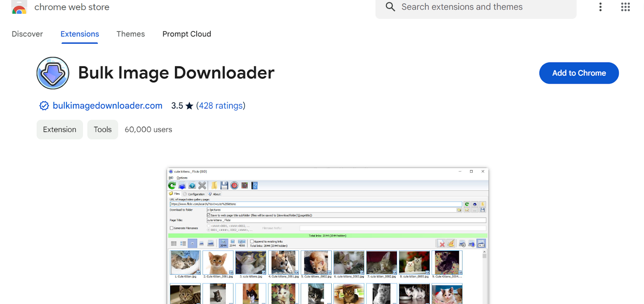Click the colored grid icon in BID toolbar
644x304 pixels.
click(x=244, y=185)
